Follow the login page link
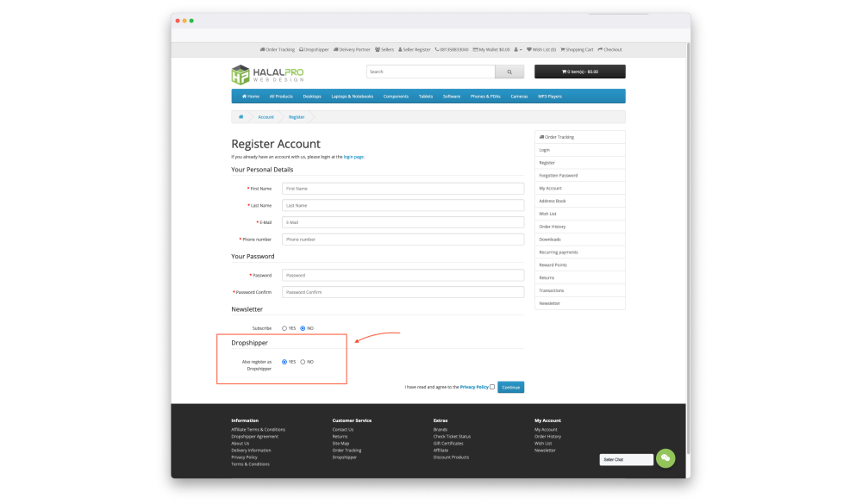 (353, 157)
